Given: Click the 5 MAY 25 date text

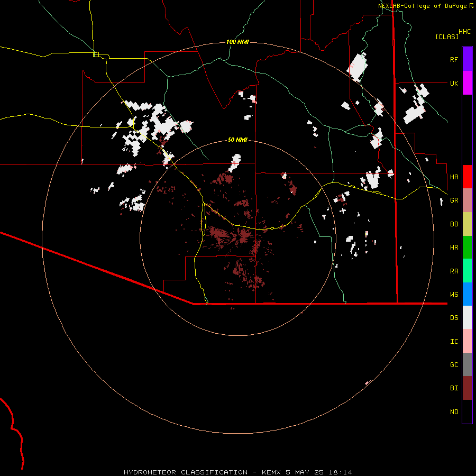Looking at the screenshot, I should (305, 472).
